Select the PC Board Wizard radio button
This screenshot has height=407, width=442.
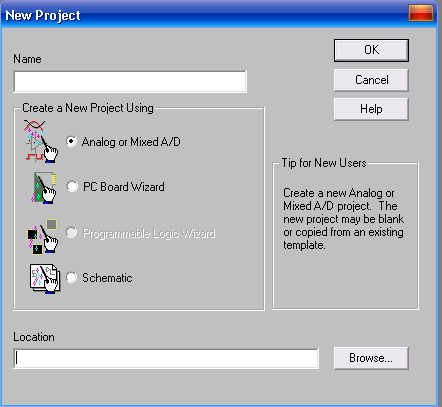point(72,187)
